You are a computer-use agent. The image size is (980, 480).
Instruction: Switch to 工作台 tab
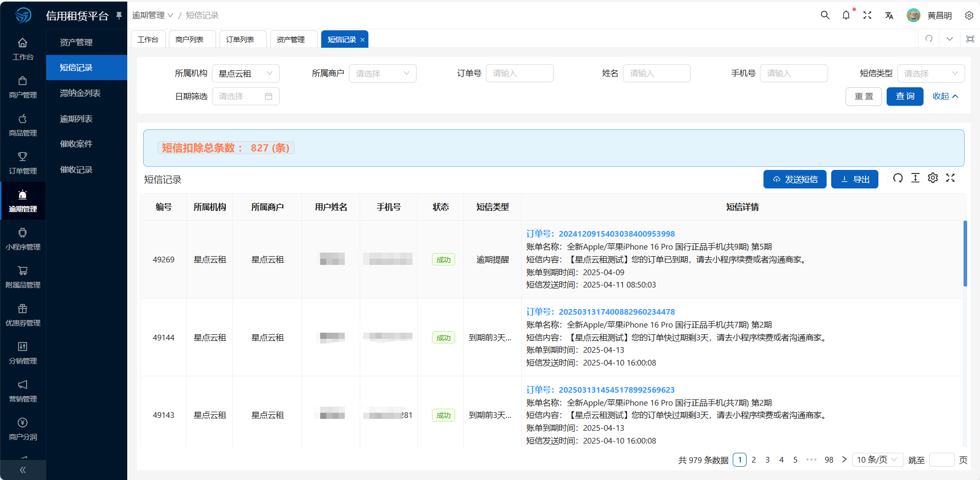pyautogui.click(x=148, y=40)
